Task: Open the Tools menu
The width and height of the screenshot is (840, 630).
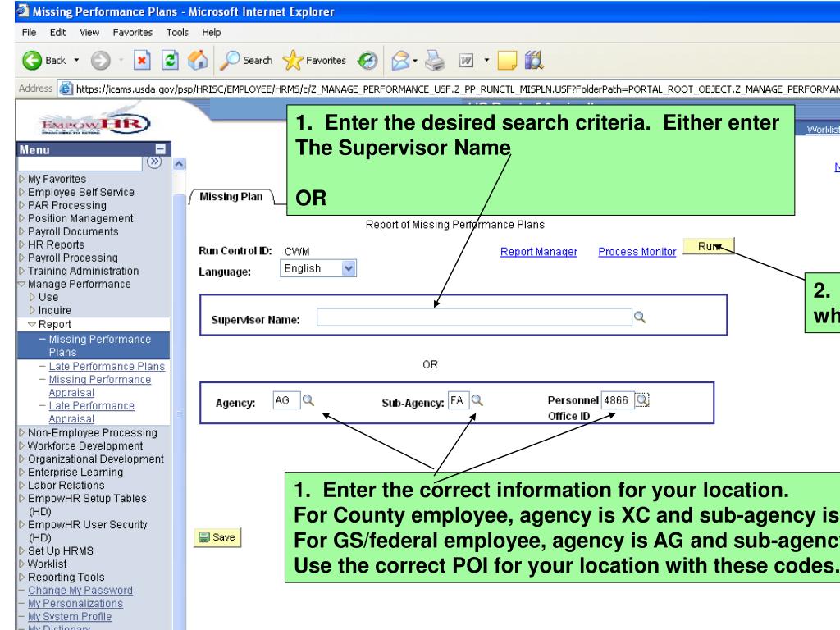Action: 177,32
